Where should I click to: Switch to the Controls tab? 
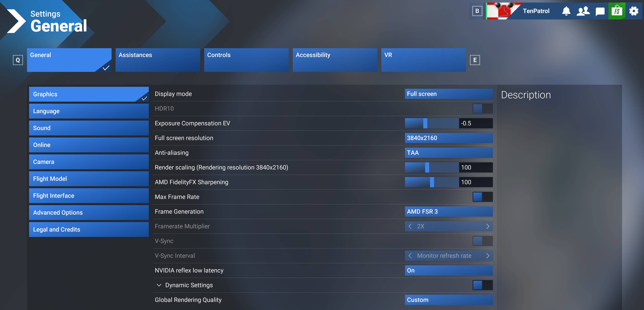[x=246, y=60]
